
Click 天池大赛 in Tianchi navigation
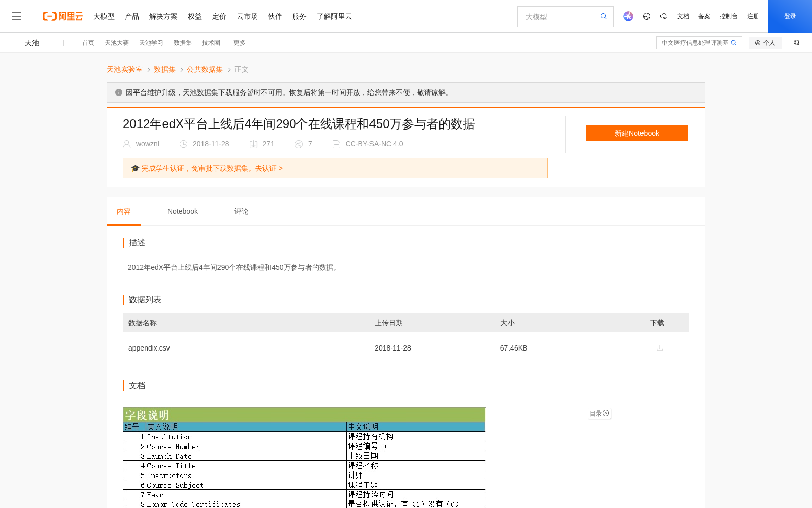117,43
